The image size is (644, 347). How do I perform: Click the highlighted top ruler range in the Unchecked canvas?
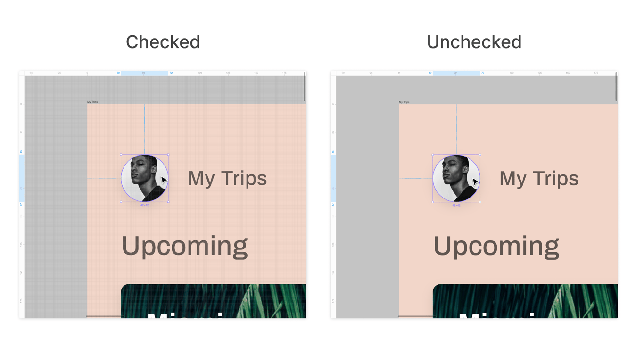tap(456, 73)
